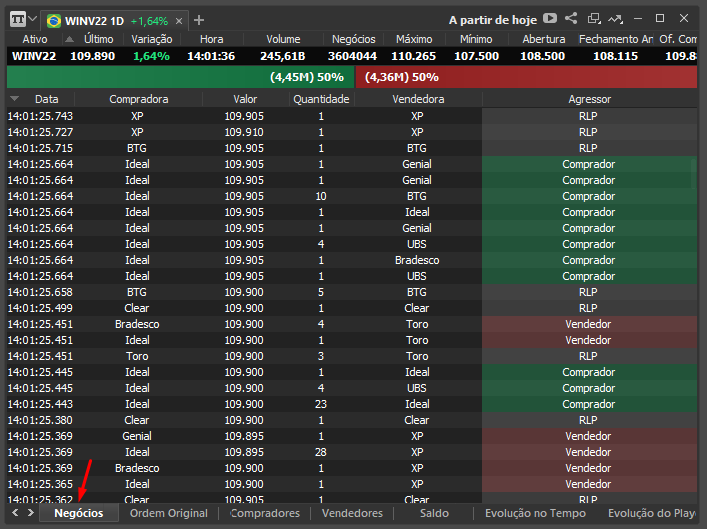Click Bradesco seller in the 14:01:25.664 row

coord(417,260)
